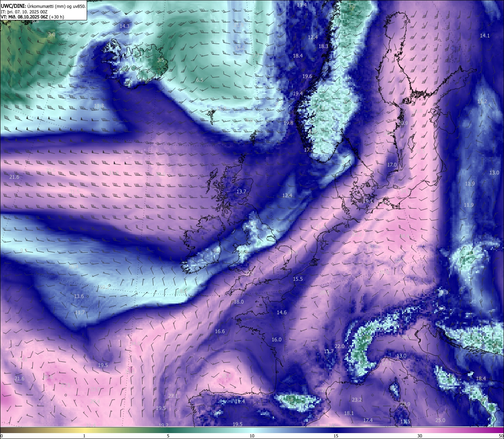Image resolution: width=504 pixels, height=439 pixels.
Task: Click the 19.2 value on the map
Action: click(163, 425)
